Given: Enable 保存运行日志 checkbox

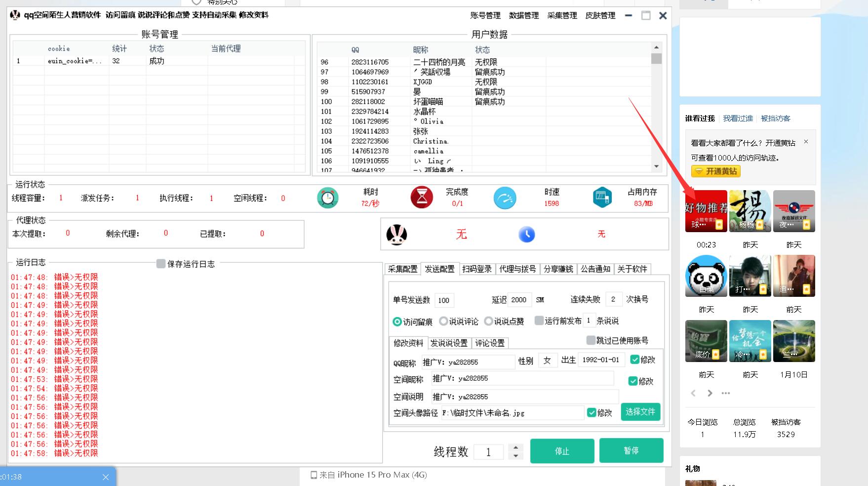Looking at the screenshot, I should [x=161, y=264].
